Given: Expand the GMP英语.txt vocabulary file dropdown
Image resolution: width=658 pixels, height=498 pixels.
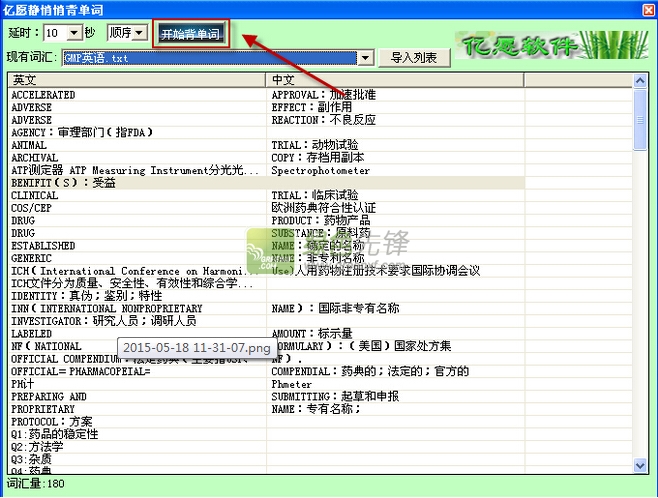Looking at the screenshot, I should click(x=366, y=58).
